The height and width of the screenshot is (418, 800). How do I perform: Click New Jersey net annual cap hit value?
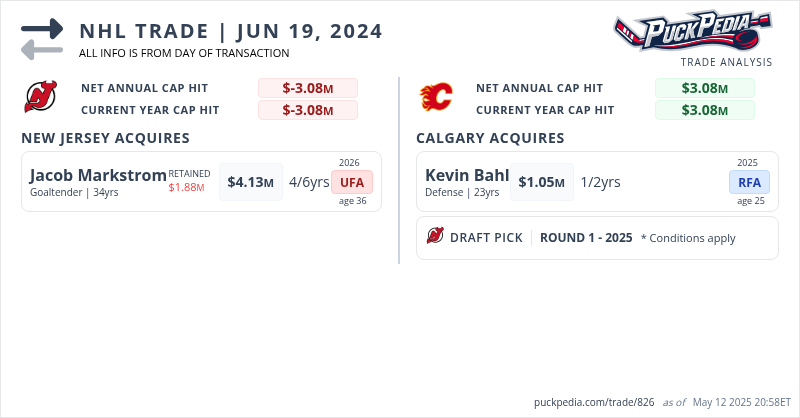pyautogui.click(x=307, y=88)
